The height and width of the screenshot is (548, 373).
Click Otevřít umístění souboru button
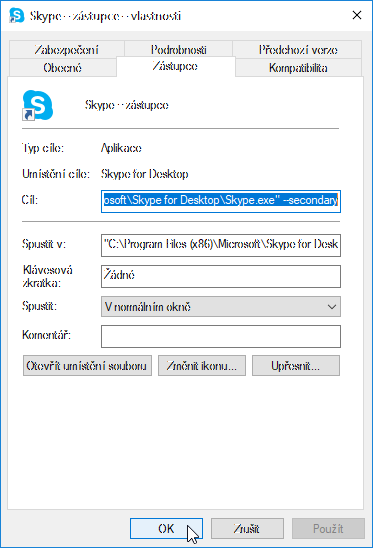click(x=87, y=366)
